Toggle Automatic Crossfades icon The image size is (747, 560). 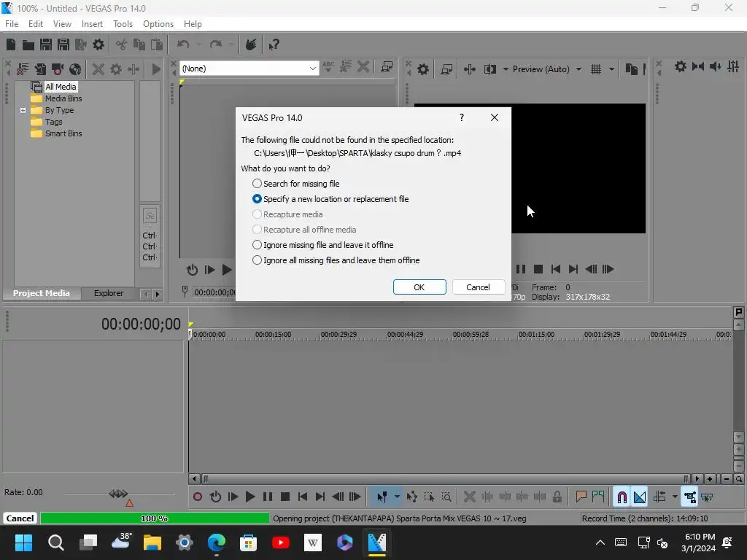click(639, 497)
